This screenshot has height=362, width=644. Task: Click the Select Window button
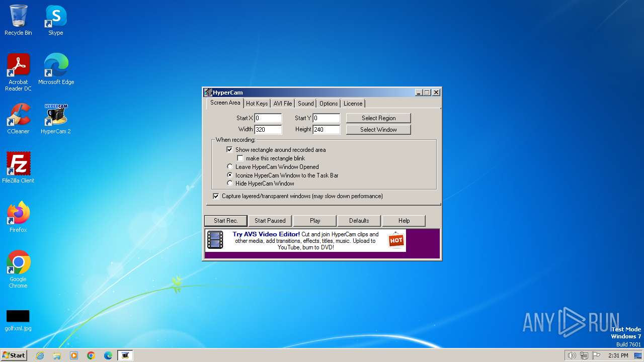tap(378, 130)
